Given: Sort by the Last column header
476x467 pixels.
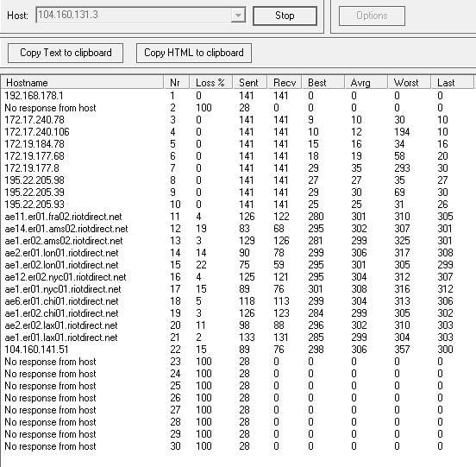Looking at the screenshot, I should (453, 83).
